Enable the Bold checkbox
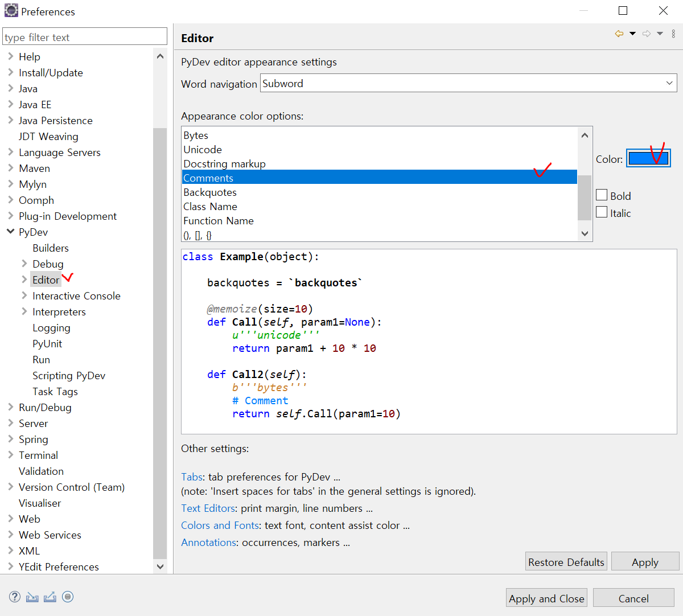Image resolution: width=683 pixels, height=616 pixels. [x=602, y=195]
